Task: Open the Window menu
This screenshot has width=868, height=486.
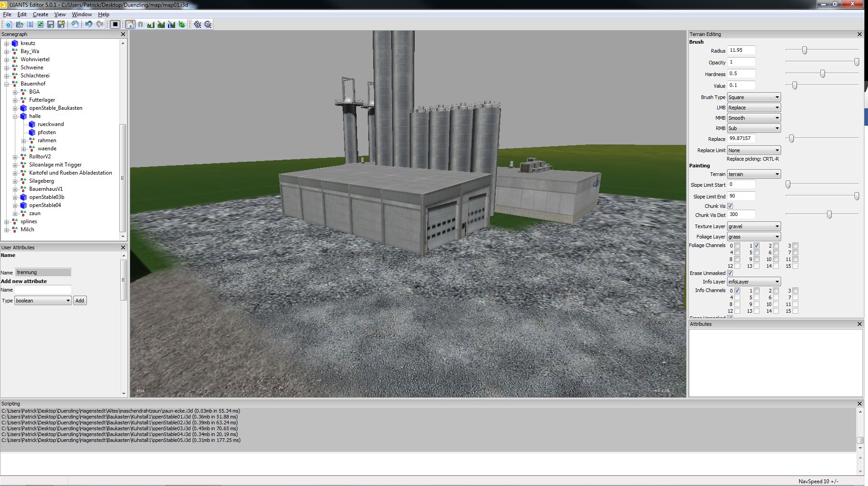Action: click(x=82, y=14)
